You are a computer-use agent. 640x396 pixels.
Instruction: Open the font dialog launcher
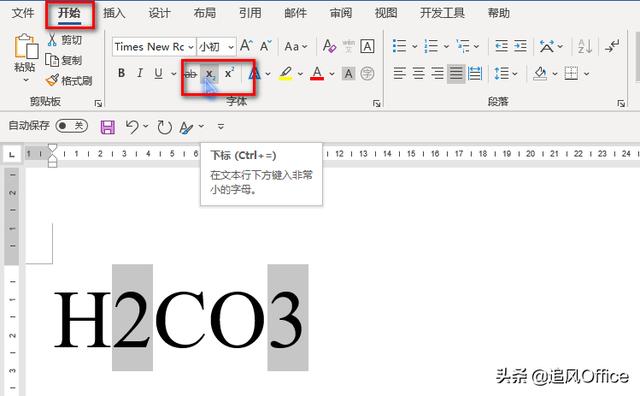[376, 104]
